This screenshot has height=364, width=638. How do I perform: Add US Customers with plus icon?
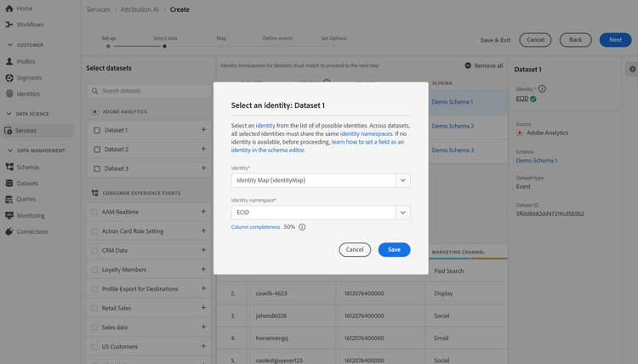(203, 346)
